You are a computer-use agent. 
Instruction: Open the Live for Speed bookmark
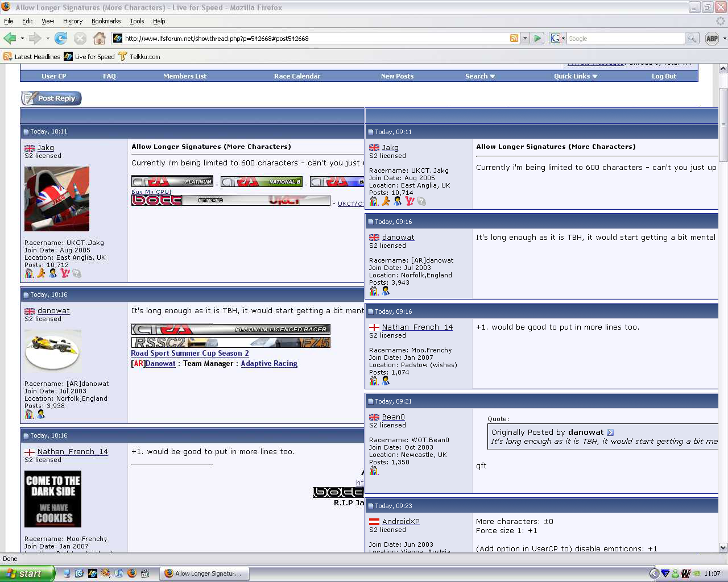tap(89, 57)
